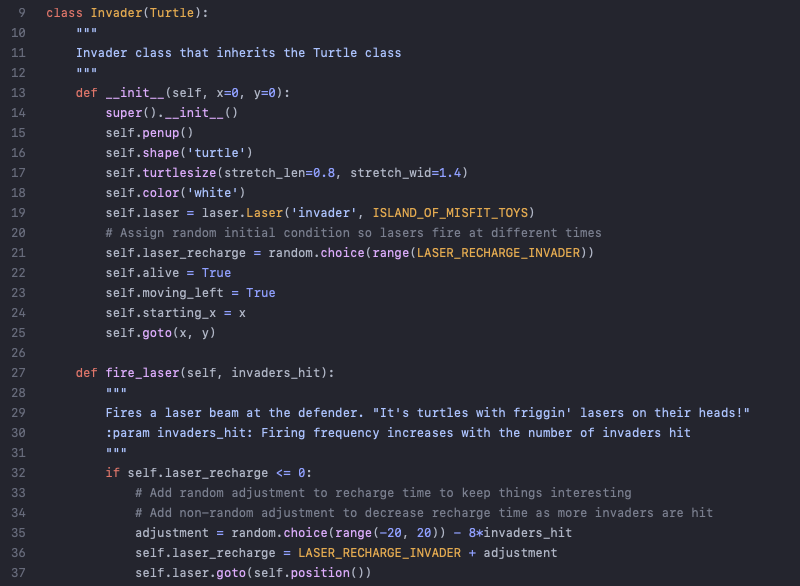This screenshot has height=586, width=800.
Task: Click the ISLAND_OF_MISFIT_TOYS constant
Action: (x=450, y=213)
